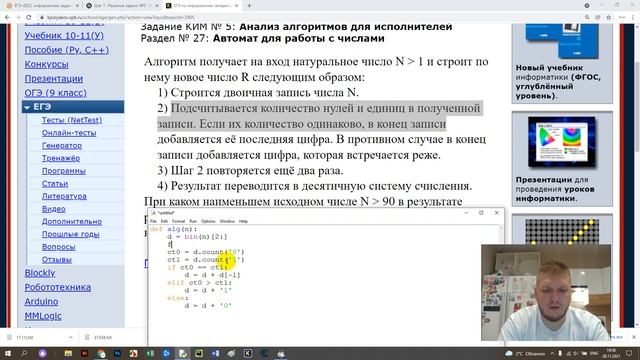Open the Пособие (Py, C++) link
Viewport: 640px width, 360px height.
click(67, 50)
